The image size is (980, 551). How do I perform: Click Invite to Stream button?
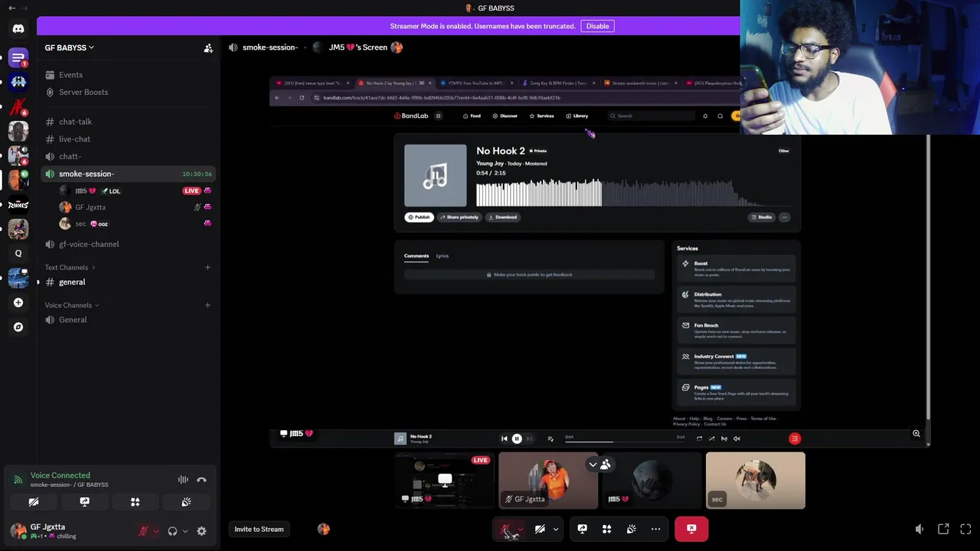[259, 529]
